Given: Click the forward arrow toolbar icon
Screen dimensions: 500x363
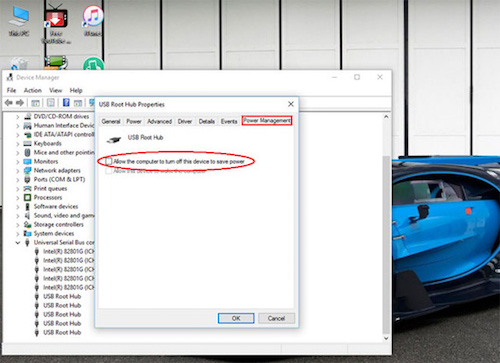Looking at the screenshot, I should click(20, 103).
